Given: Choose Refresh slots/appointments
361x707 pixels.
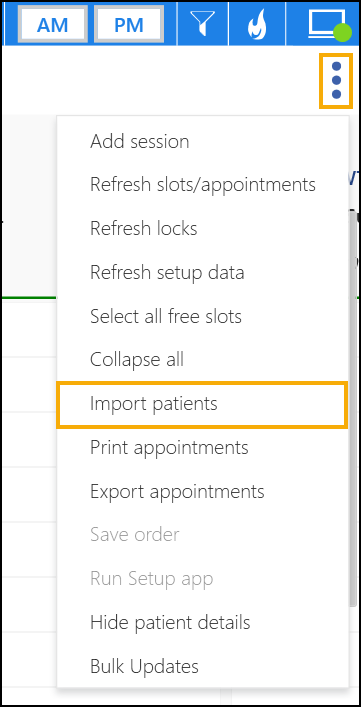Looking at the screenshot, I should click(x=203, y=185).
